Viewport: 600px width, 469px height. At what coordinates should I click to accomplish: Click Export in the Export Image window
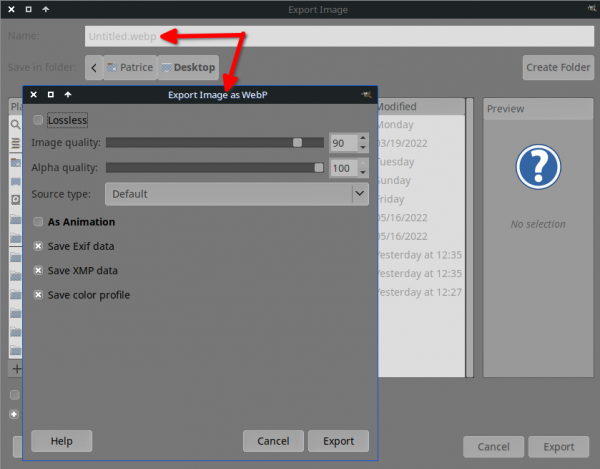point(559,447)
